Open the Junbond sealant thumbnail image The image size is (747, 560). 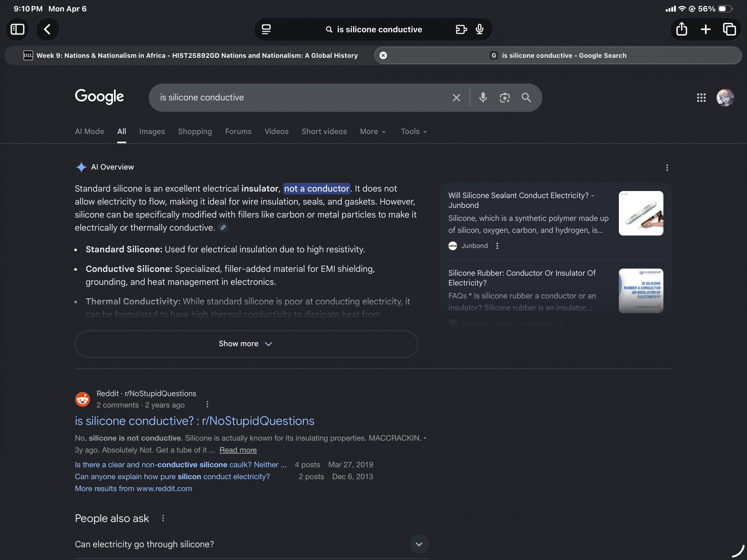coord(641,213)
